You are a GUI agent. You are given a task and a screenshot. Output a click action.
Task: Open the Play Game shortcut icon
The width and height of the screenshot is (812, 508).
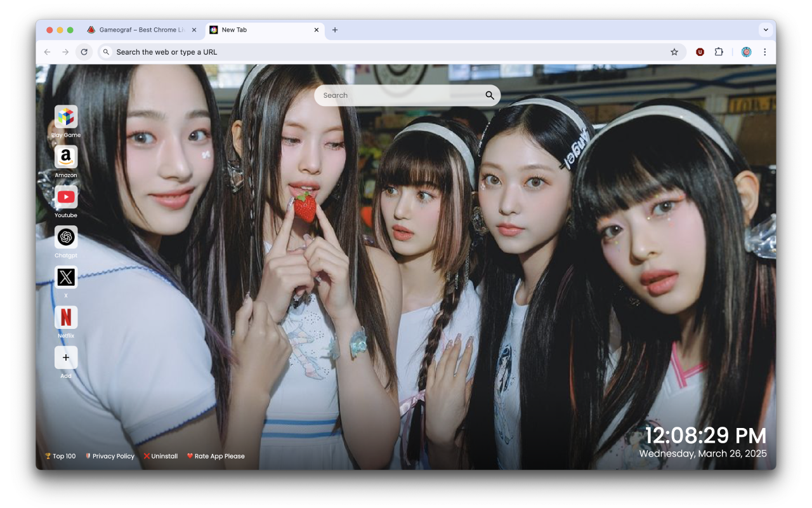click(66, 117)
